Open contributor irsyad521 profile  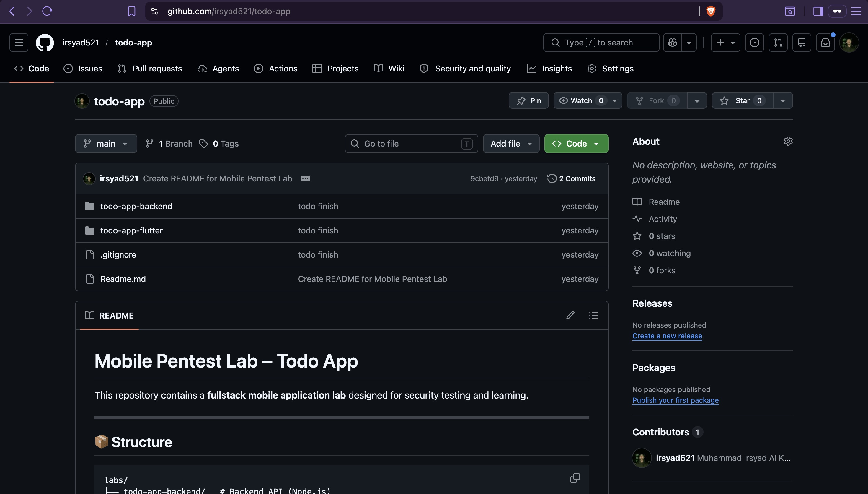point(675,458)
